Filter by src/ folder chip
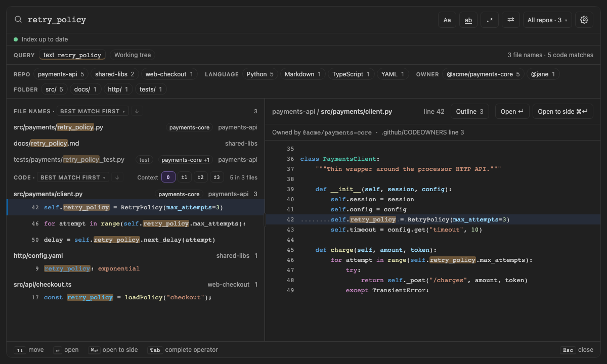 (x=54, y=89)
